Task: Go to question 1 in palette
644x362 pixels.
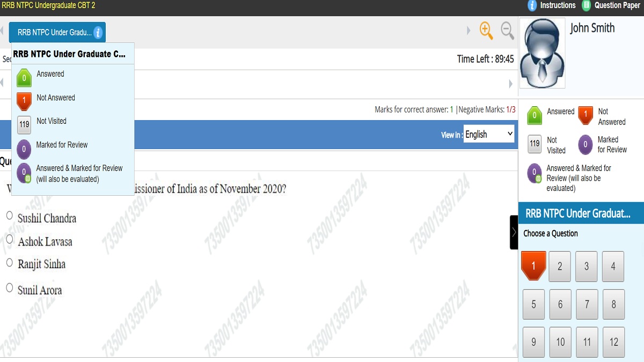Action: (x=533, y=266)
